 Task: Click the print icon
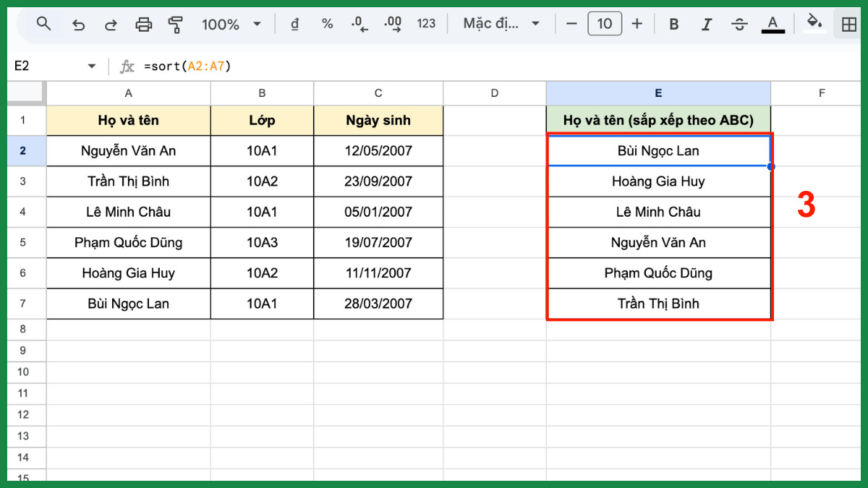[144, 25]
